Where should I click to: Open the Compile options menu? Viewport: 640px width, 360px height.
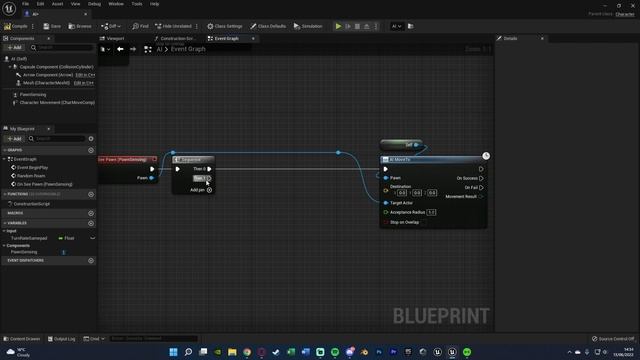[33, 26]
